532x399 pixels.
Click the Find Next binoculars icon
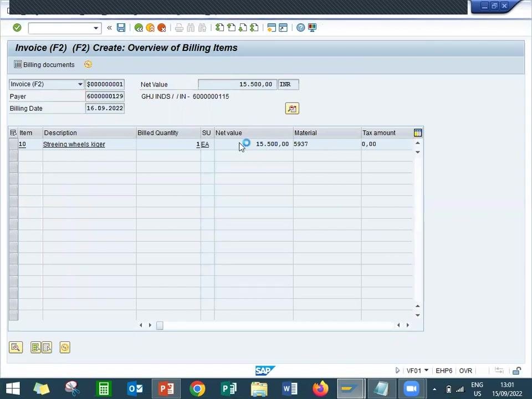pos(202,28)
